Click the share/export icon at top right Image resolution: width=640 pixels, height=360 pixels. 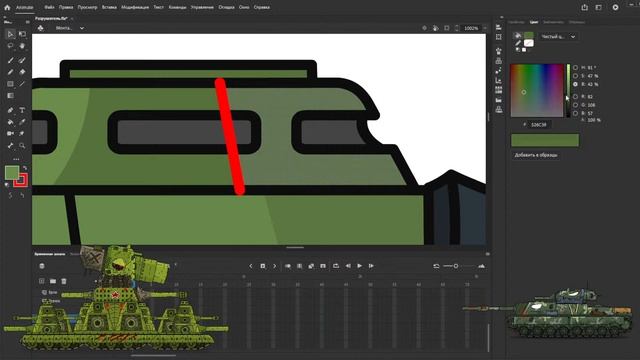point(584,7)
